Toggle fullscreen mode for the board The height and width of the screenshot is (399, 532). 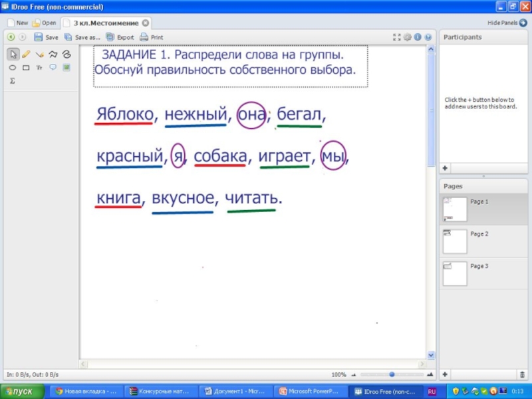pyautogui.click(x=397, y=37)
